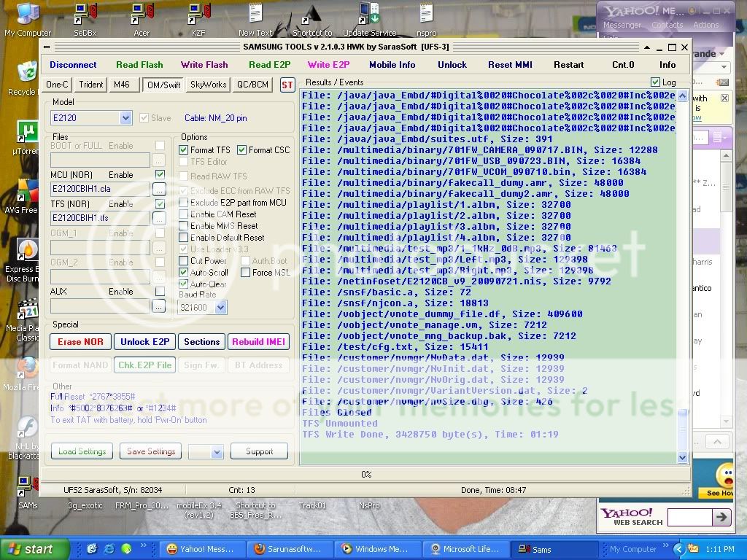The image size is (747, 560).
Task: Click Read E2P in the toolbar
Action: (x=270, y=65)
